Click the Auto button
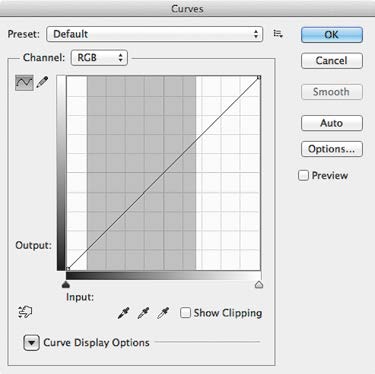 (332, 123)
